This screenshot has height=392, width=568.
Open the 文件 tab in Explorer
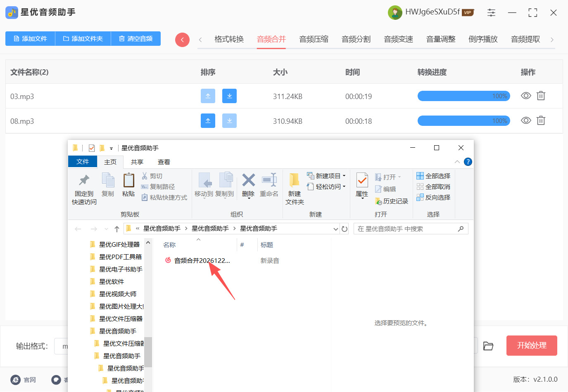tap(83, 162)
